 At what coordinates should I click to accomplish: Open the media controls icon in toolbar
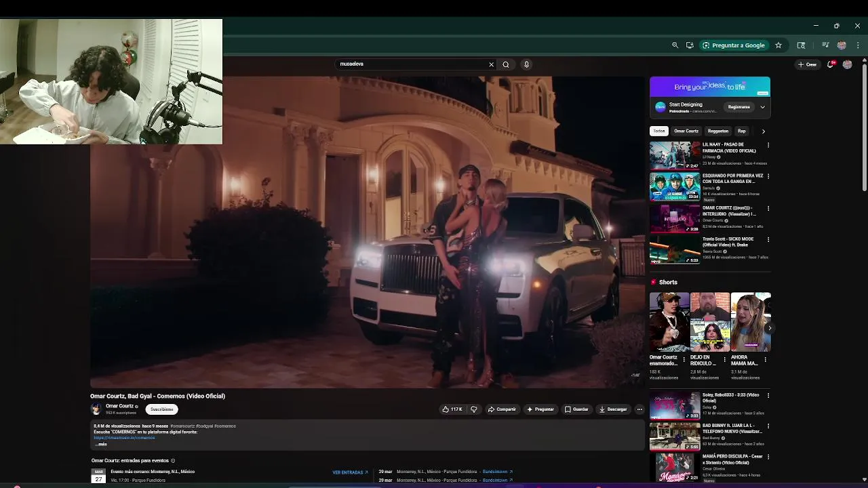pos(825,45)
